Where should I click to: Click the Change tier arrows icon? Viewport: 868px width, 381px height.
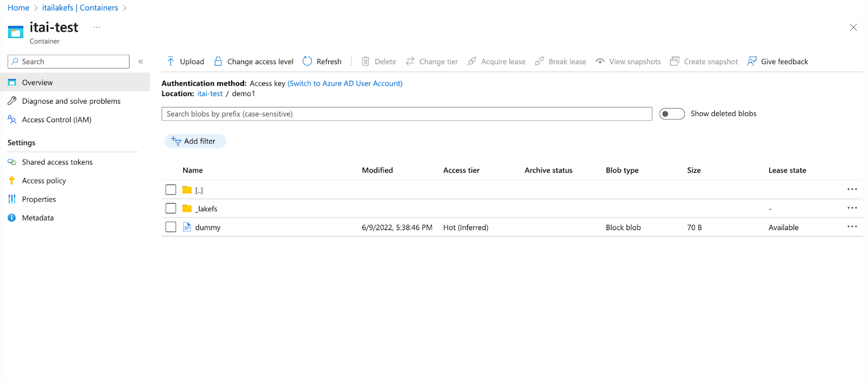click(410, 61)
